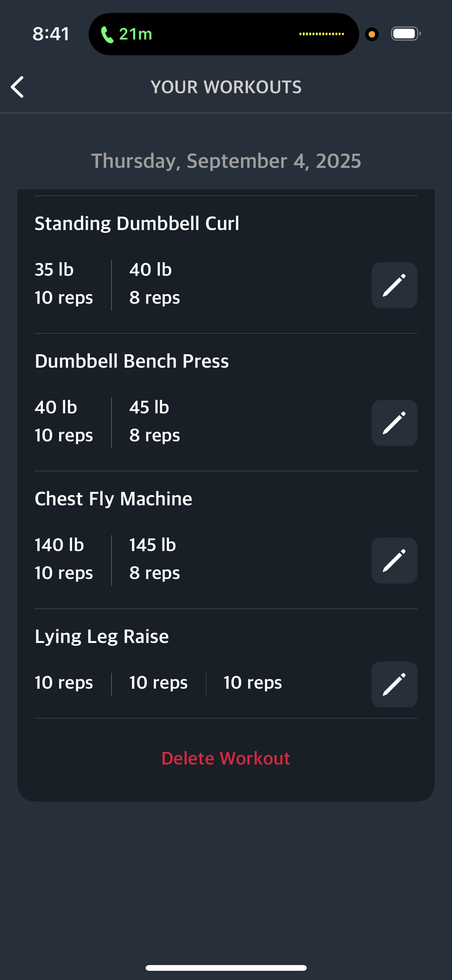
Task: Tap the green phone call icon
Action: coord(107,35)
